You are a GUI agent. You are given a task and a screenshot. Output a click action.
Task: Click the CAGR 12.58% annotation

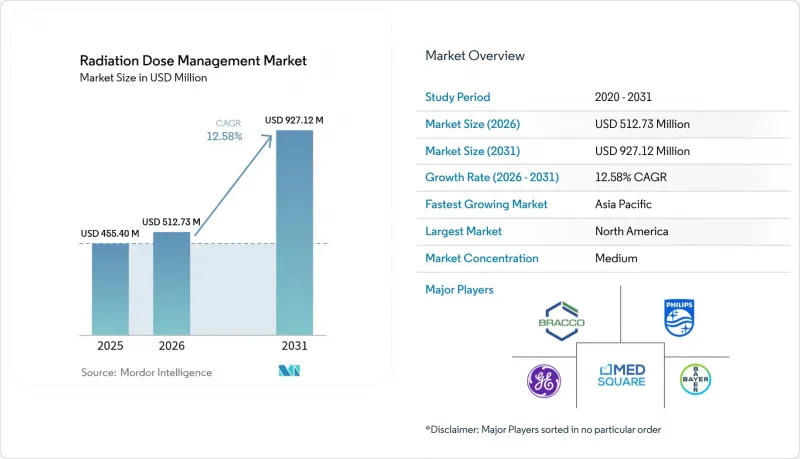[224, 131]
